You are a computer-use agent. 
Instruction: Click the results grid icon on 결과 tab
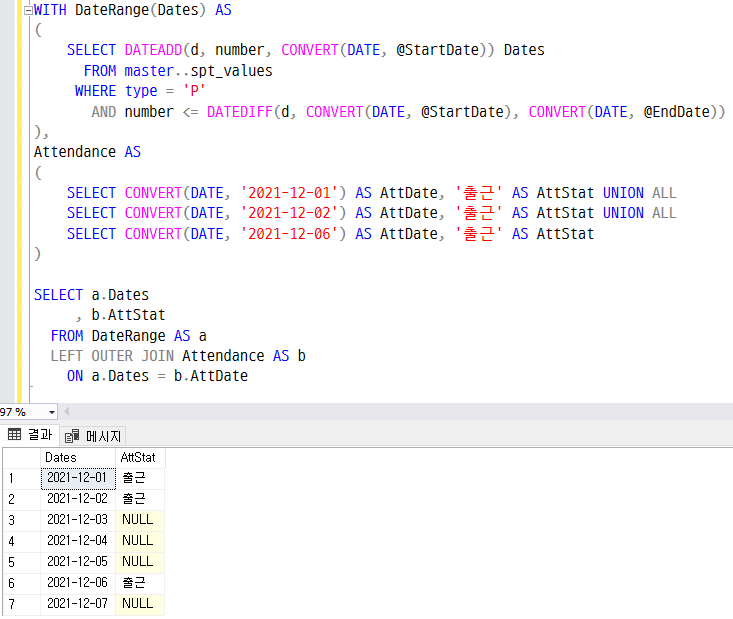coord(14,434)
